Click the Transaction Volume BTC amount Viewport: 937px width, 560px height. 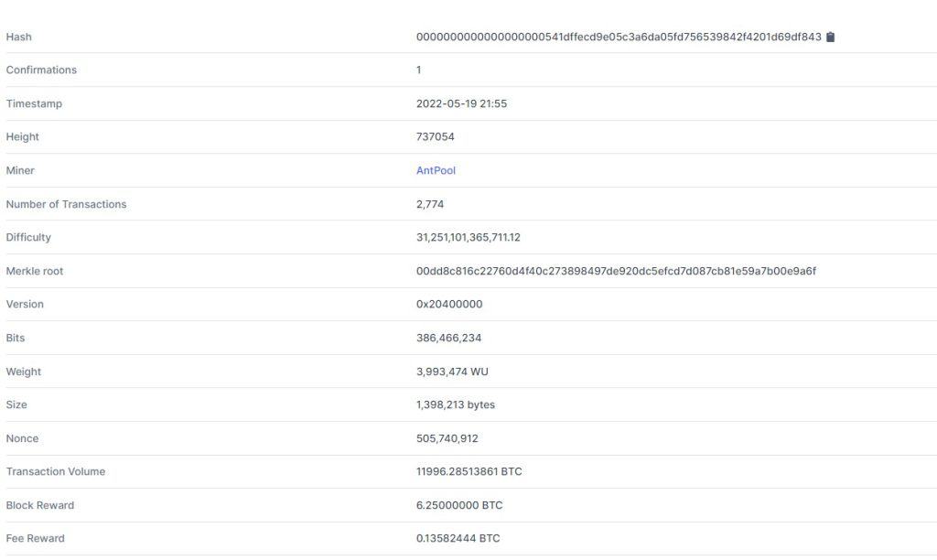(x=469, y=471)
